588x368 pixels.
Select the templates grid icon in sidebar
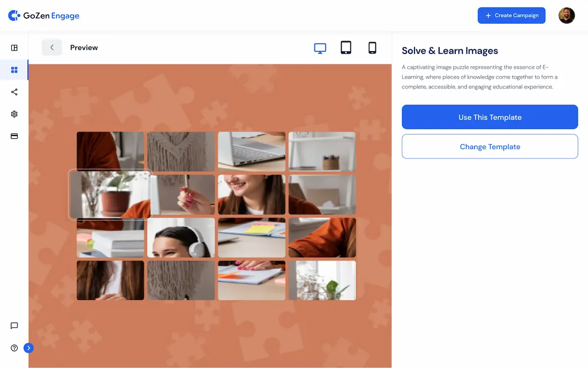pos(14,70)
